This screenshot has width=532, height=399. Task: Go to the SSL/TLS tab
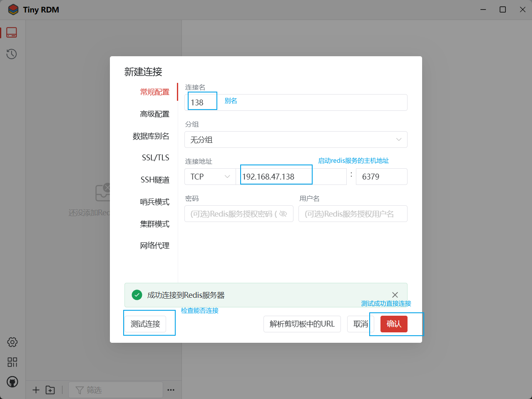[156, 158]
